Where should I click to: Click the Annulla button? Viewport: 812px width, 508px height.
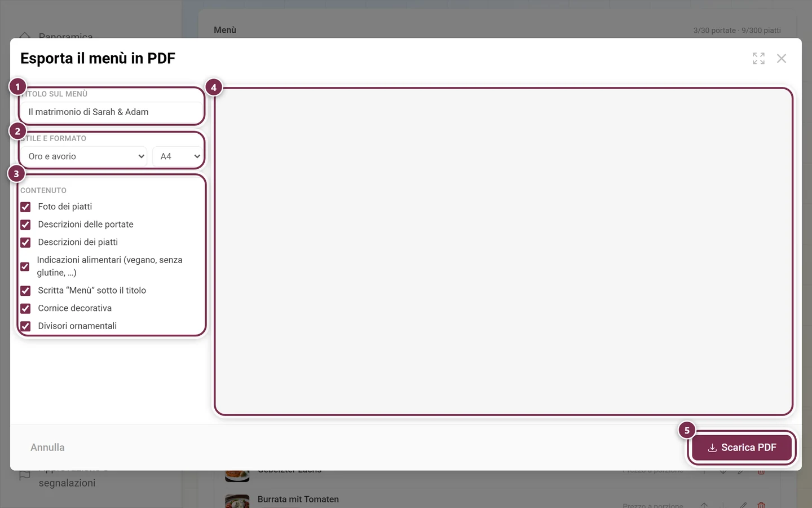click(x=47, y=448)
